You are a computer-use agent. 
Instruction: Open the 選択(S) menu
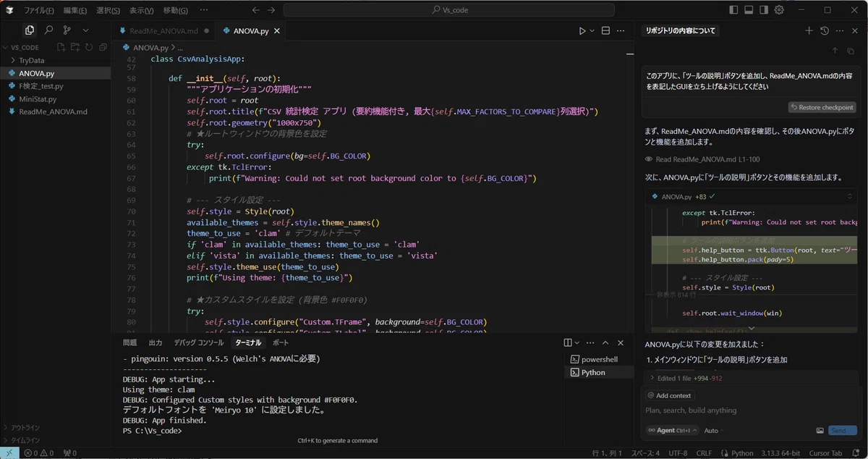point(108,10)
